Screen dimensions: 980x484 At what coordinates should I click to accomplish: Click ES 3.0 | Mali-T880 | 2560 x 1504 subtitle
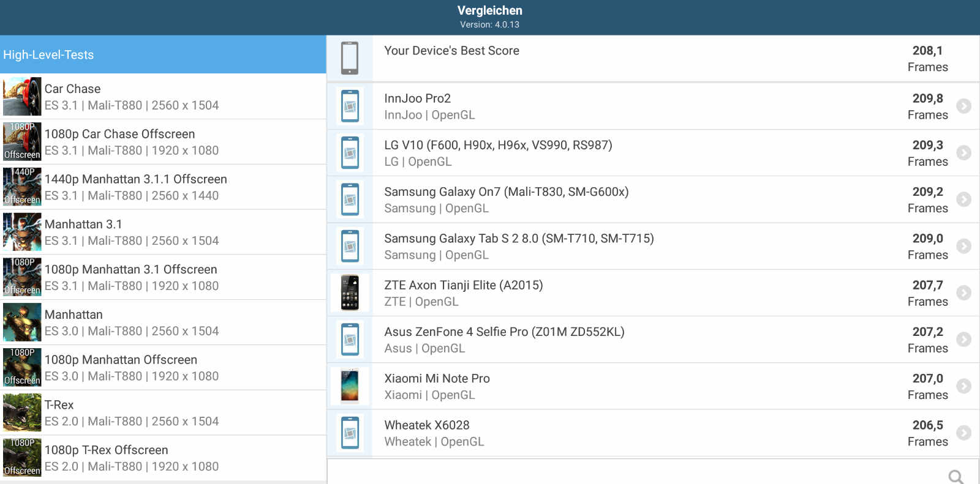click(132, 331)
